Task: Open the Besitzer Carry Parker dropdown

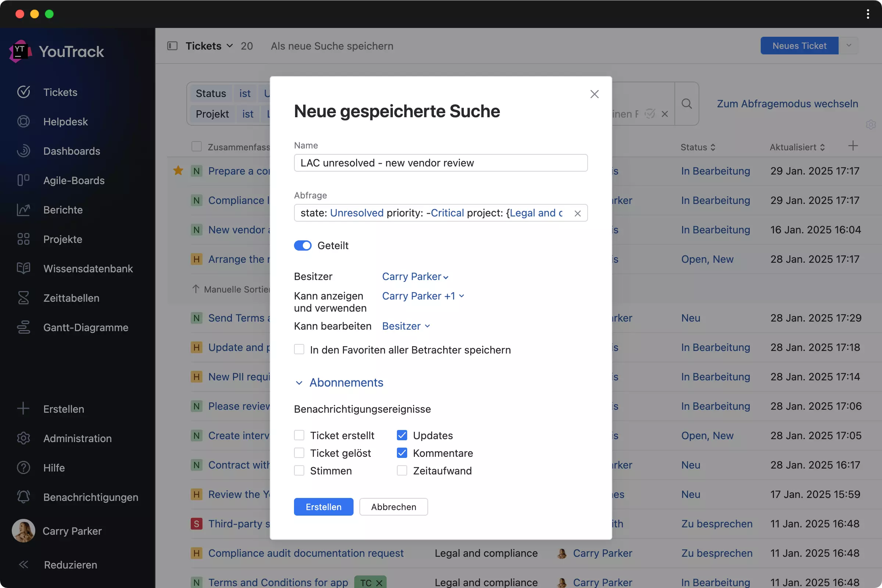Action: tap(415, 277)
